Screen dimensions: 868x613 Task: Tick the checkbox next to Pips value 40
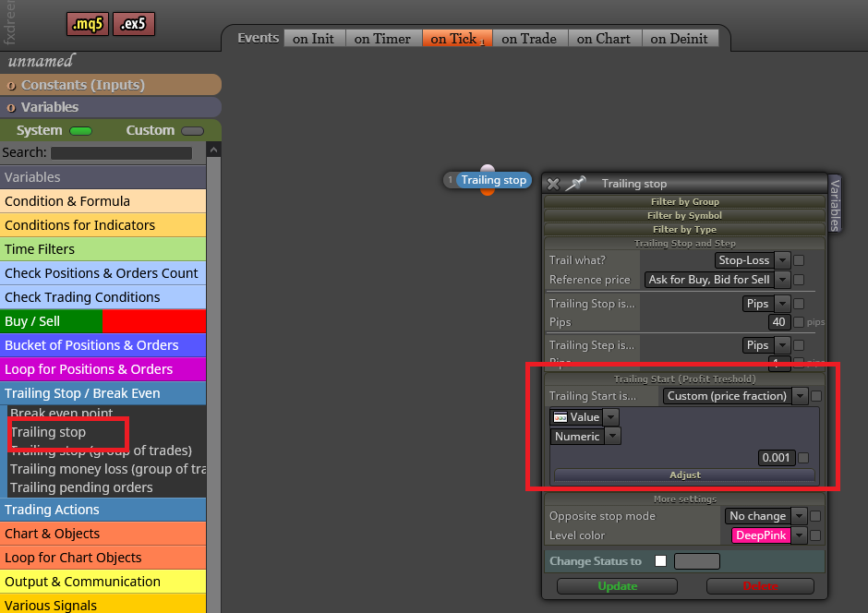(799, 322)
